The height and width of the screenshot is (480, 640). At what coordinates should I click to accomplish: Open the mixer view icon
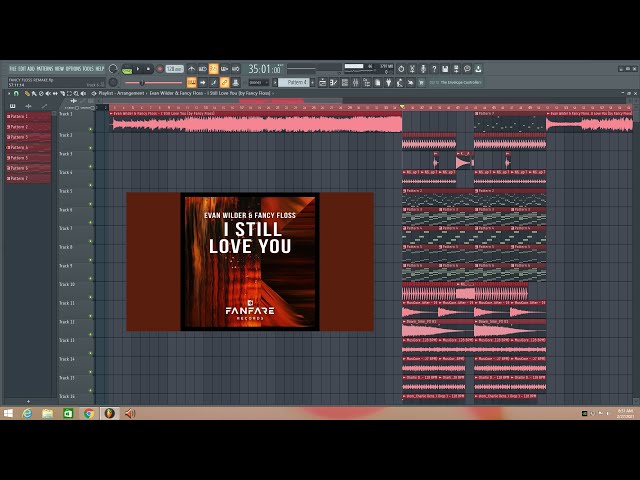coord(356,82)
